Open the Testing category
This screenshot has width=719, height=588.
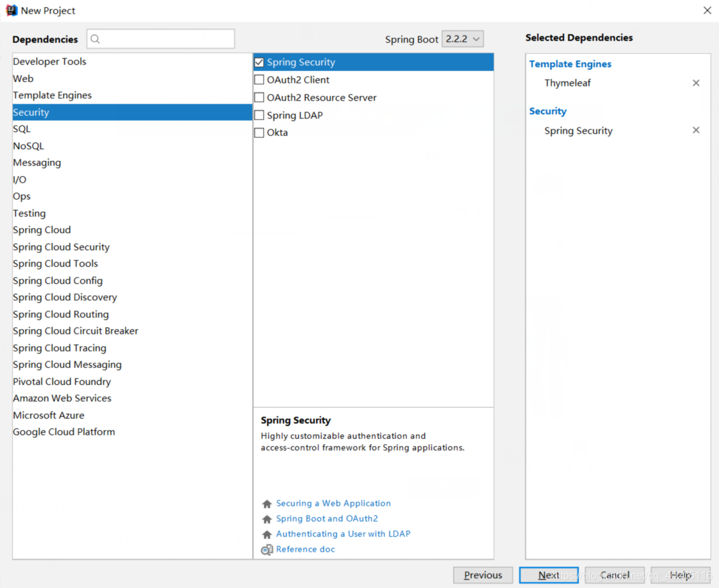pos(132,213)
